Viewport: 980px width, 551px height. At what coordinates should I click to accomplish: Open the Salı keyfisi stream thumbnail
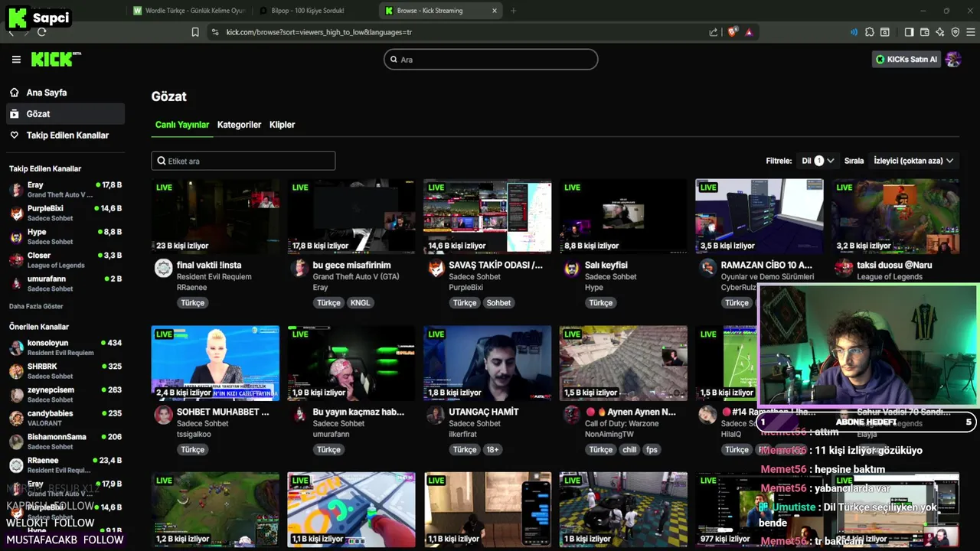pyautogui.click(x=623, y=216)
